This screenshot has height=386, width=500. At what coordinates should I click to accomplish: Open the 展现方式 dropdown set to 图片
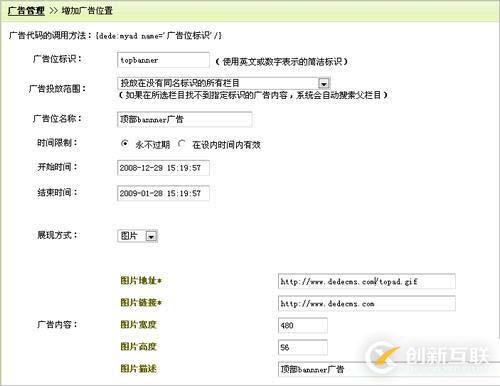click(x=137, y=236)
